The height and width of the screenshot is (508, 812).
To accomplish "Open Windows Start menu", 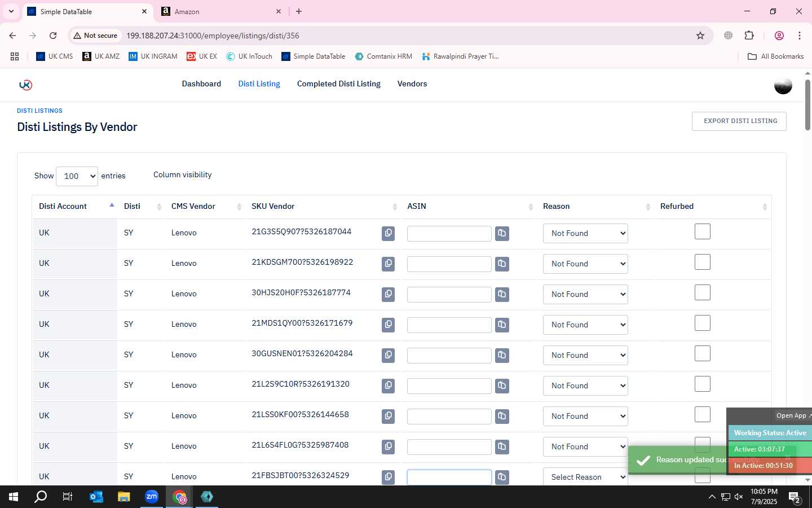I will (14, 497).
